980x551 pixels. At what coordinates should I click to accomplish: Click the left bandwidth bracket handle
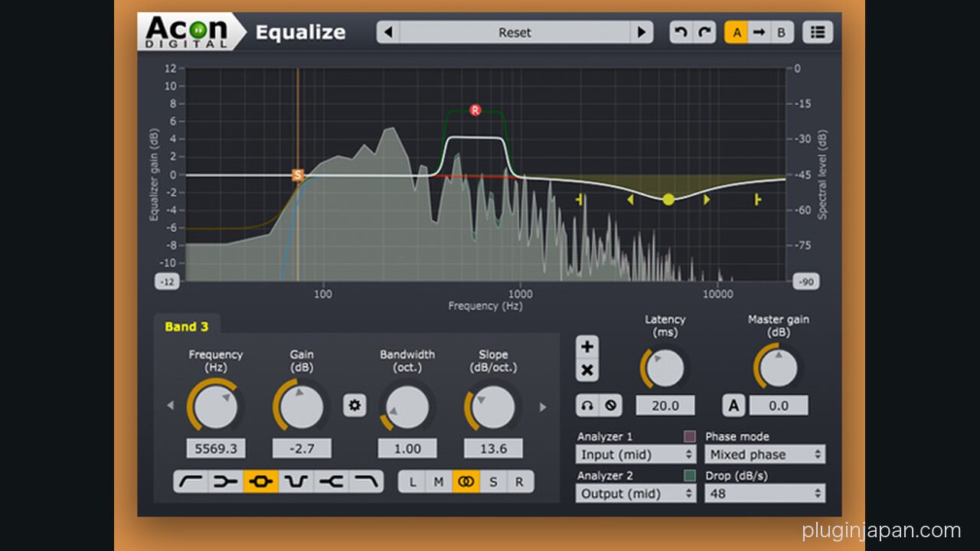580,200
